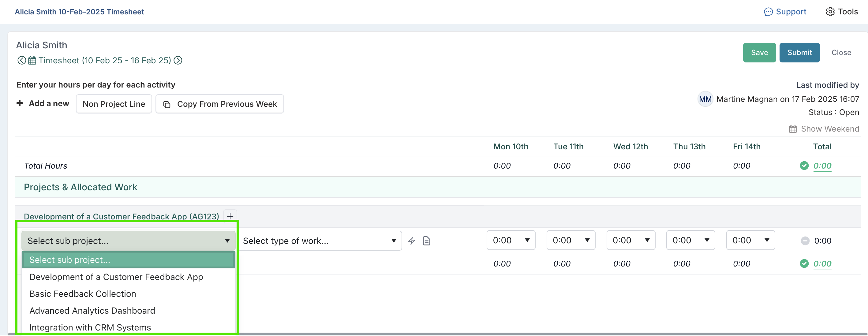Viewport: 868px width, 336px height.
Task: Open Wednesday 12th hours dropdown
Action: click(x=631, y=240)
